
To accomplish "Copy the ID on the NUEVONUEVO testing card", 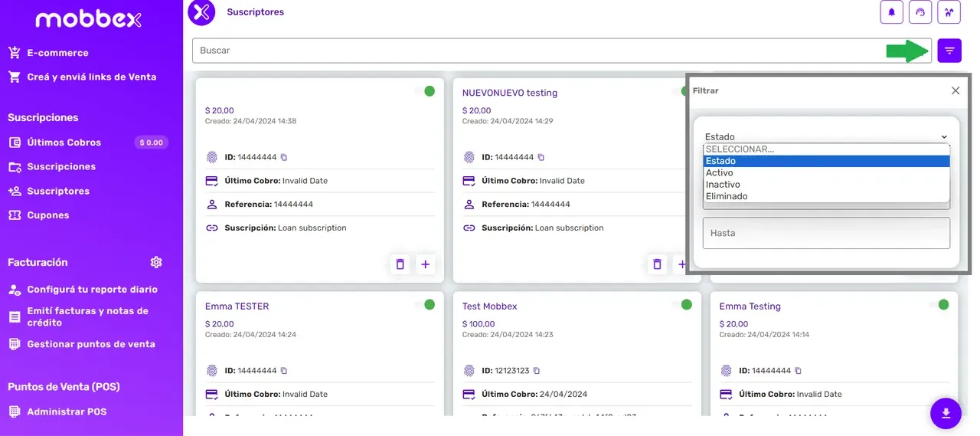I will [x=541, y=157].
